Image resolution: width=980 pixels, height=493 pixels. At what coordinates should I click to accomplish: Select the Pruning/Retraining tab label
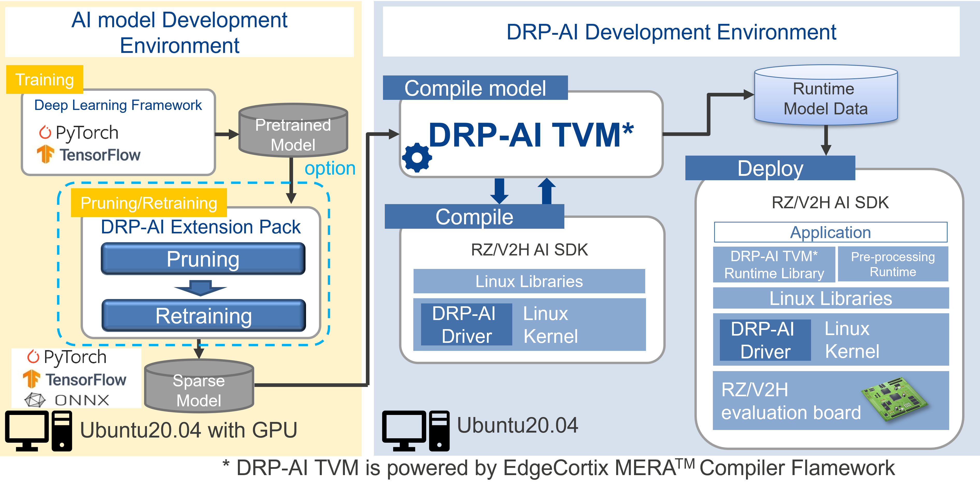click(149, 203)
